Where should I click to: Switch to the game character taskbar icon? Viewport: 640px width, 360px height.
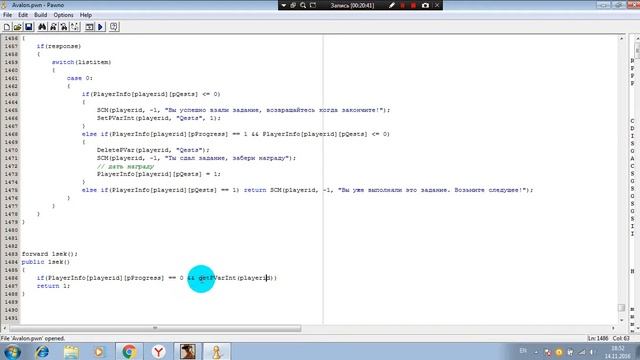(x=188, y=352)
